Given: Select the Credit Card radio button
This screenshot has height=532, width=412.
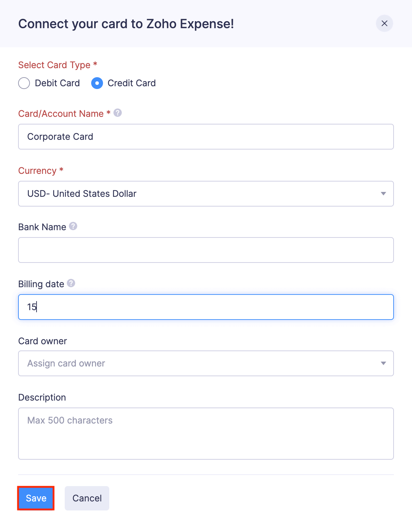Looking at the screenshot, I should (97, 83).
